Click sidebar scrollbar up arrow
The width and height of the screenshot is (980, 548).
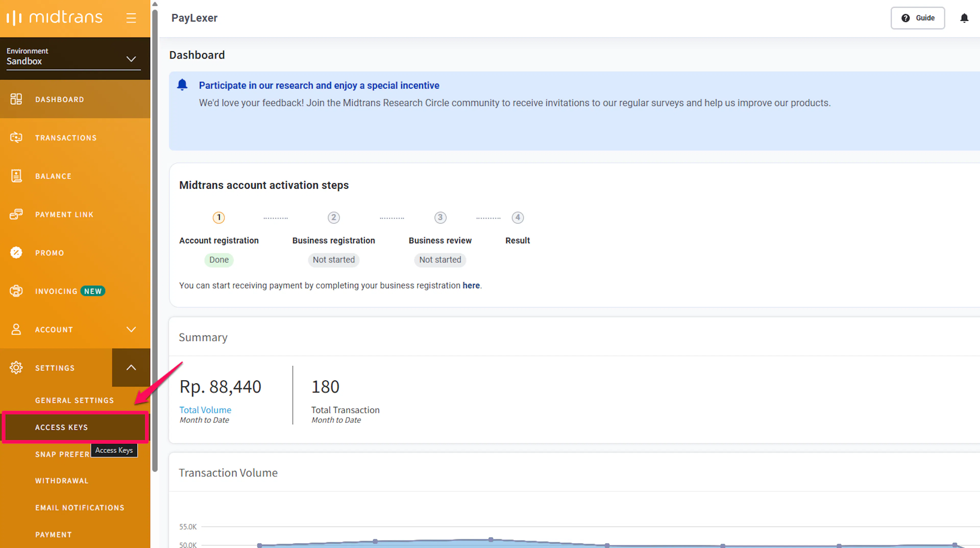coord(155,4)
